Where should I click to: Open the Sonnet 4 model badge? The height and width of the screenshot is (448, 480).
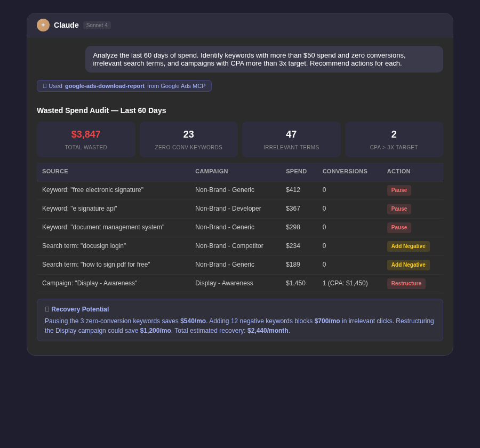pyautogui.click(x=97, y=25)
